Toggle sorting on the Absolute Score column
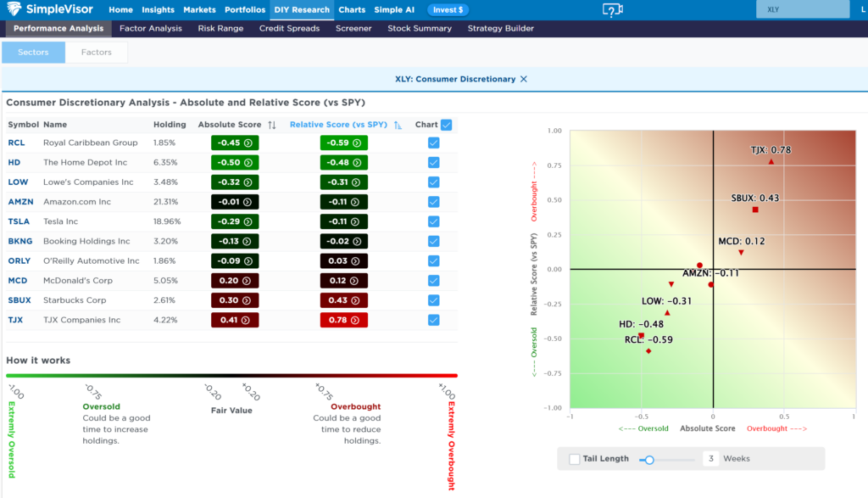This screenshot has height=498, width=868. (x=272, y=125)
